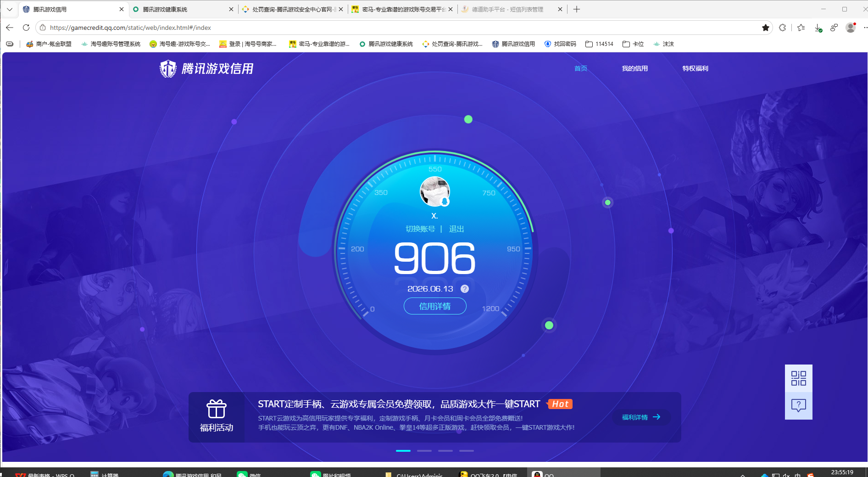Select the third banner carousel indicator
Image resolution: width=868 pixels, height=477 pixels.
coord(445,451)
